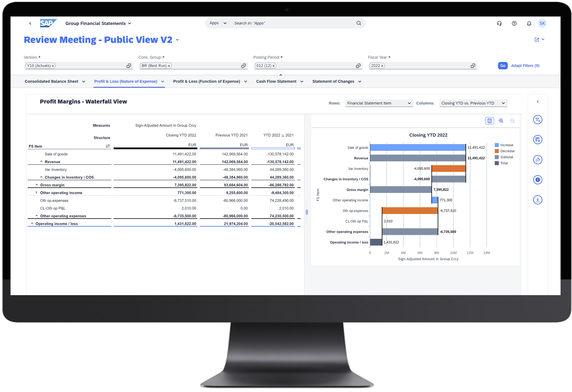The height and width of the screenshot is (392, 572).
Task: Switch to Cash Flow Statement tab
Action: point(276,81)
